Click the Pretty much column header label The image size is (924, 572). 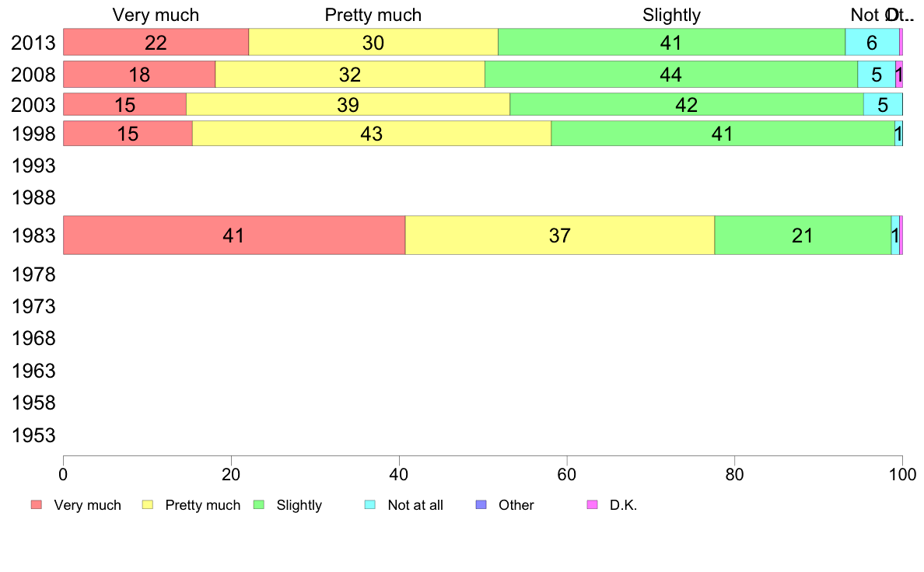373,15
